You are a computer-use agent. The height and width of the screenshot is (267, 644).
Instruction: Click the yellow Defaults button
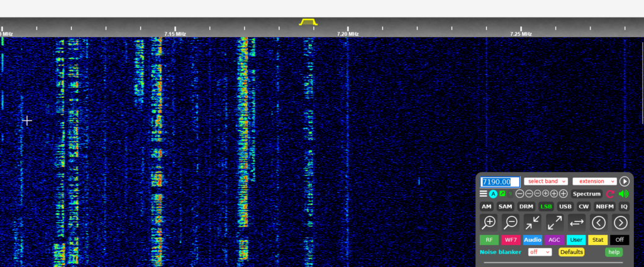point(572,252)
